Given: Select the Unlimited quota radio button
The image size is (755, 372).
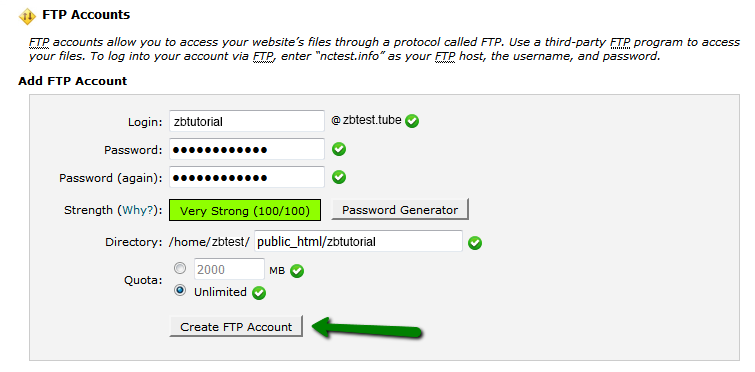Looking at the screenshot, I should click(180, 291).
